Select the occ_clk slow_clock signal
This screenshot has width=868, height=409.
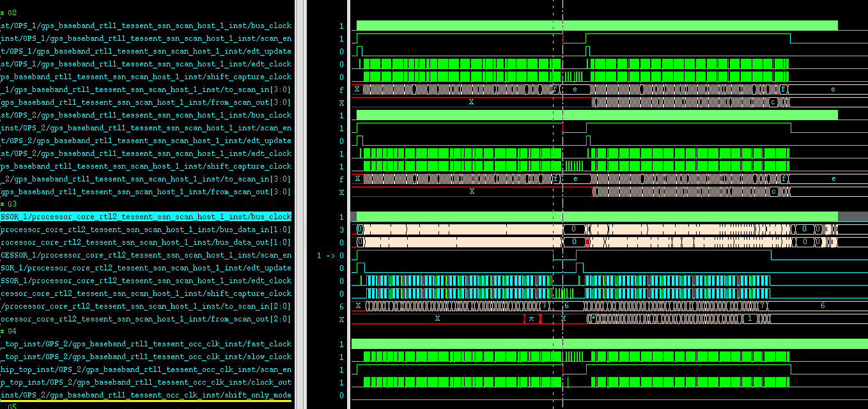coord(146,357)
